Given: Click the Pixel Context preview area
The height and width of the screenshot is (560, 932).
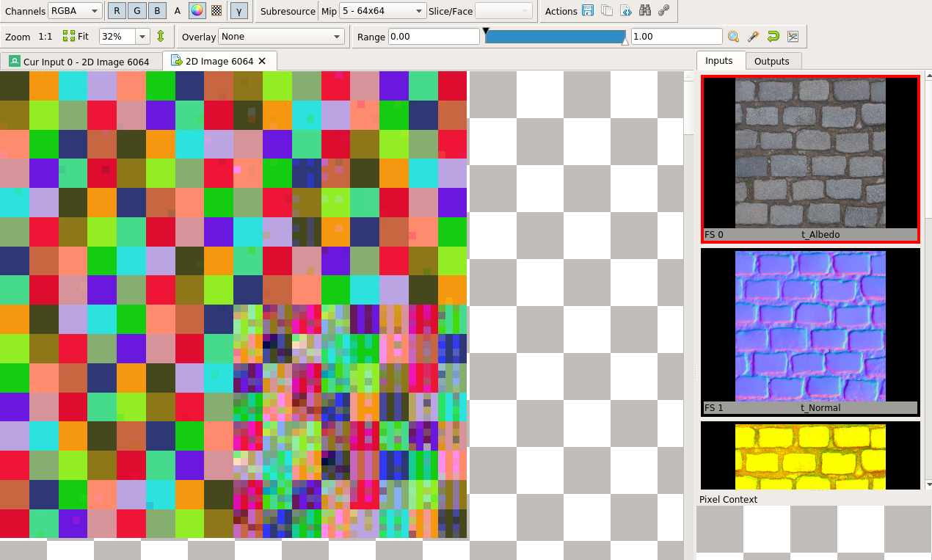Looking at the screenshot, I should click(x=813, y=533).
